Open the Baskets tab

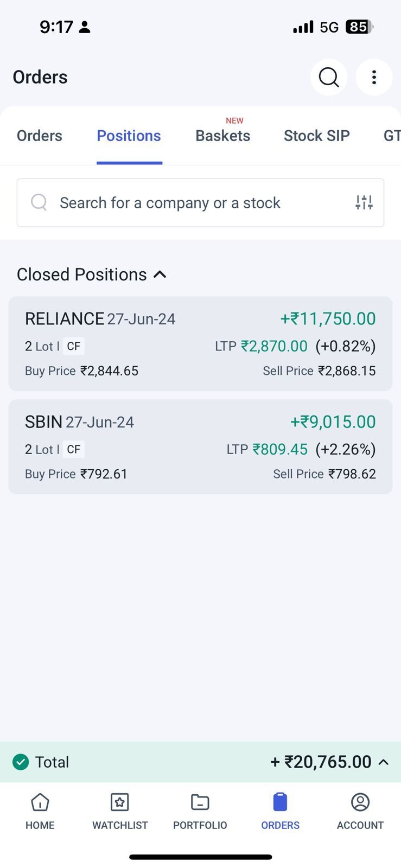[223, 136]
